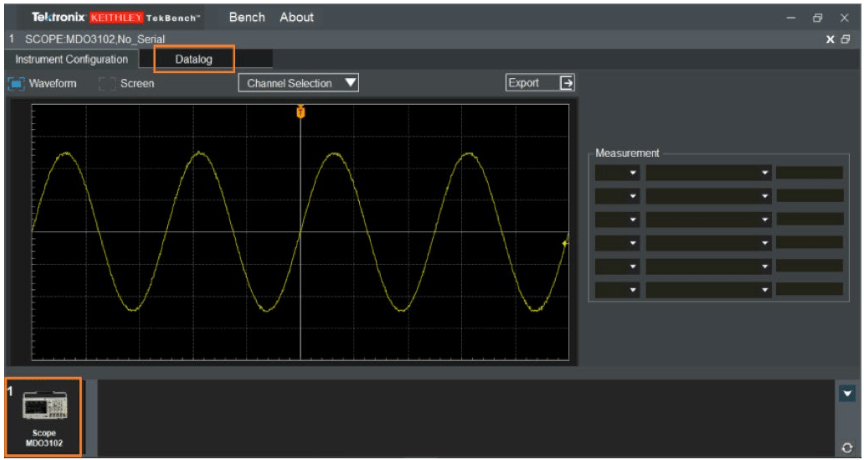Click last Measurement row's value field
Image resolution: width=864 pixels, height=460 pixels.
click(809, 289)
